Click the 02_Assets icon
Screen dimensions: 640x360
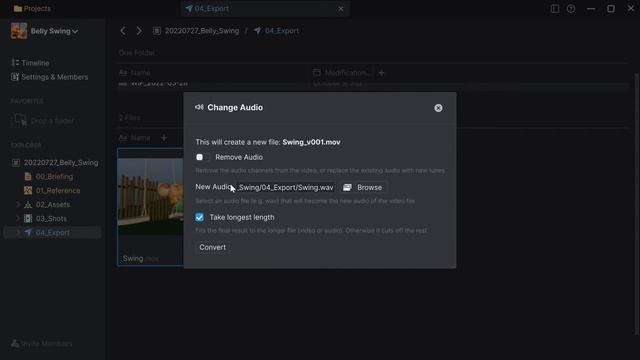[x=28, y=204]
